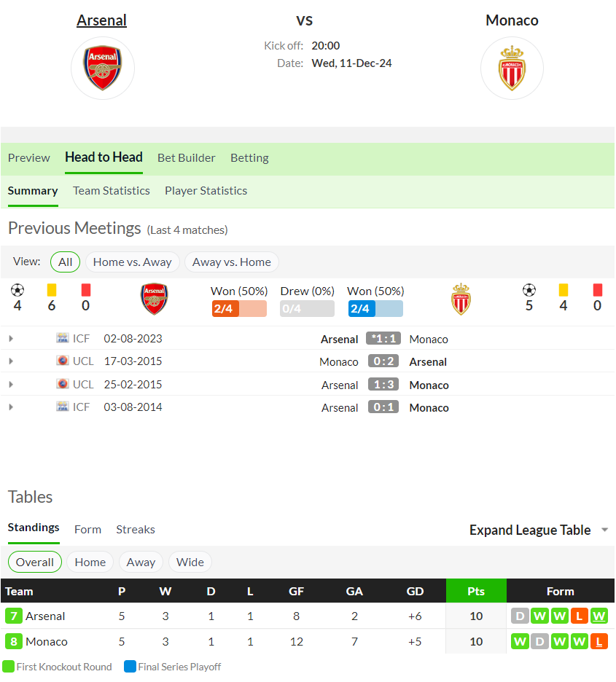Click Arsenal's orange 2/4 won bar

[x=239, y=308]
